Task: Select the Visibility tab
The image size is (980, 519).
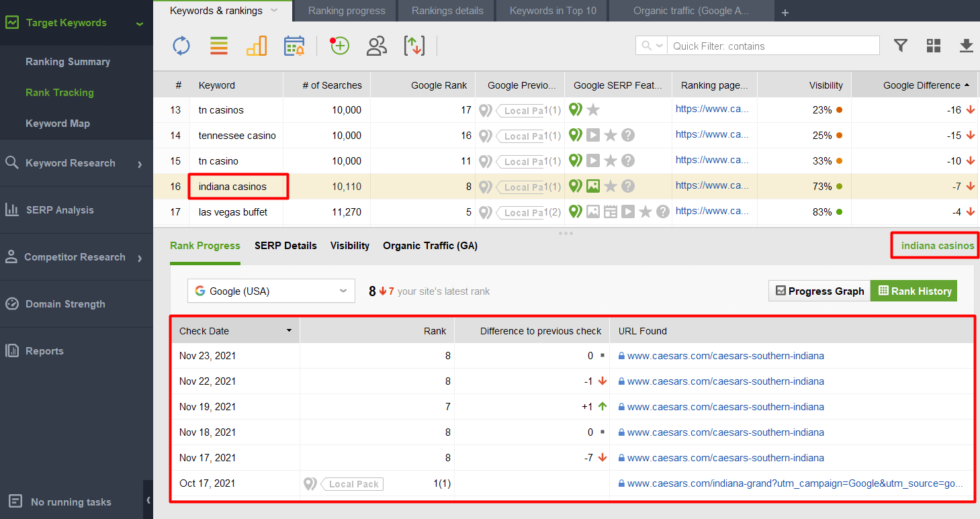Action: [350, 246]
